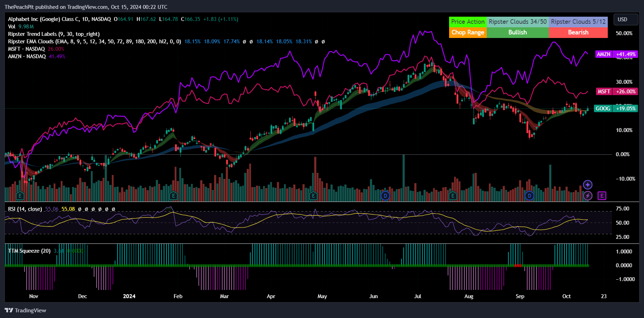This screenshot has width=644, height=318.
Task: Click the 2024 label on time axis
Action: point(129,296)
